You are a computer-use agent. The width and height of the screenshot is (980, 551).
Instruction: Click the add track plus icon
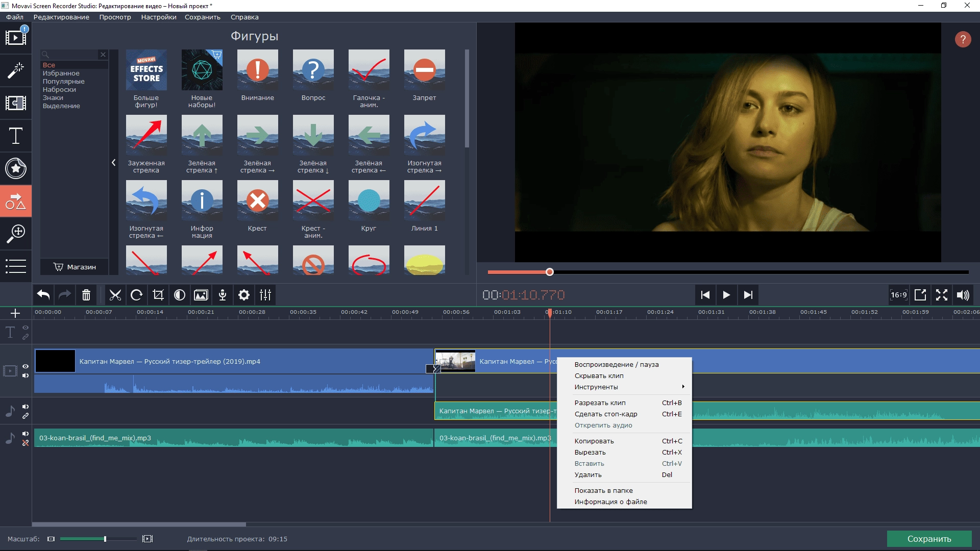(x=15, y=313)
